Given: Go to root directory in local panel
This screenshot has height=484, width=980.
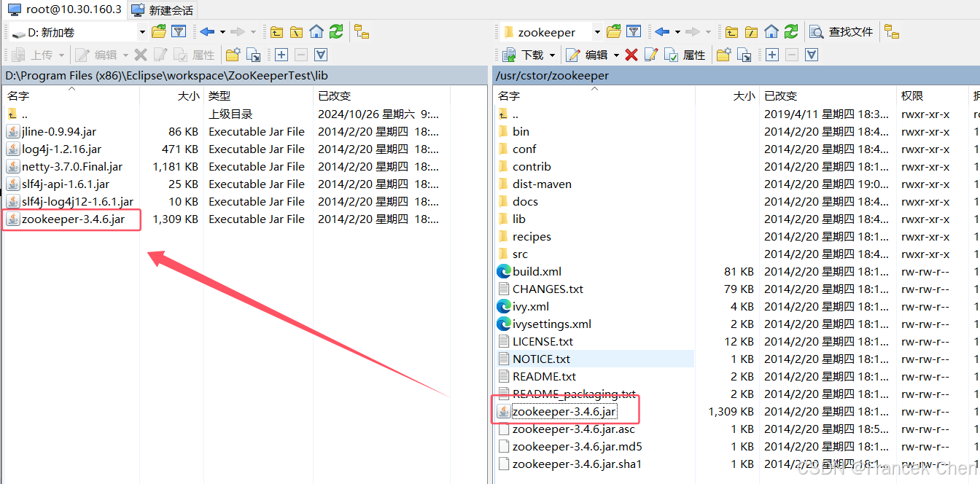Looking at the screenshot, I should pyautogui.click(x=296, y=31).
